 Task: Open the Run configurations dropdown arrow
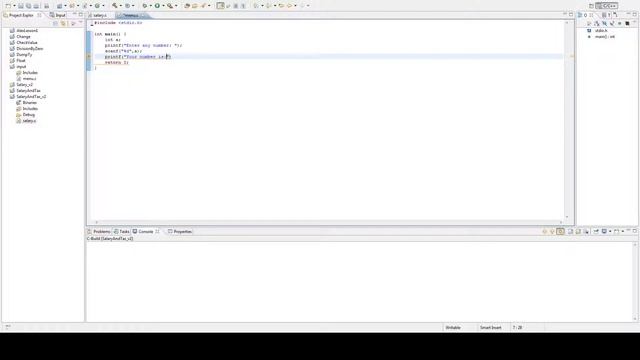pyautogui.click(x=163, y=6)
